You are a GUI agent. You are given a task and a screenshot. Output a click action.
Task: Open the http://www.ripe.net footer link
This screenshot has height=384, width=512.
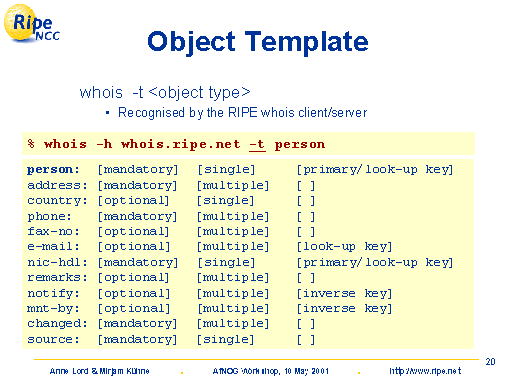click(x=425, y=371)
